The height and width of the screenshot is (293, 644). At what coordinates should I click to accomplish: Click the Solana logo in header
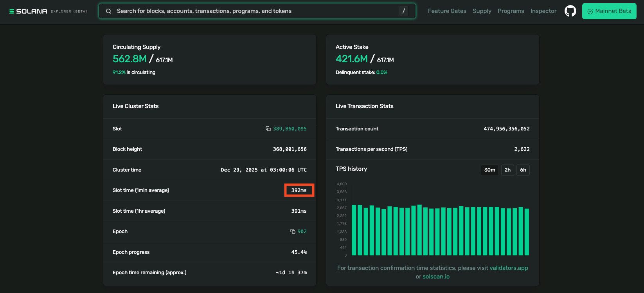[28, 11]
